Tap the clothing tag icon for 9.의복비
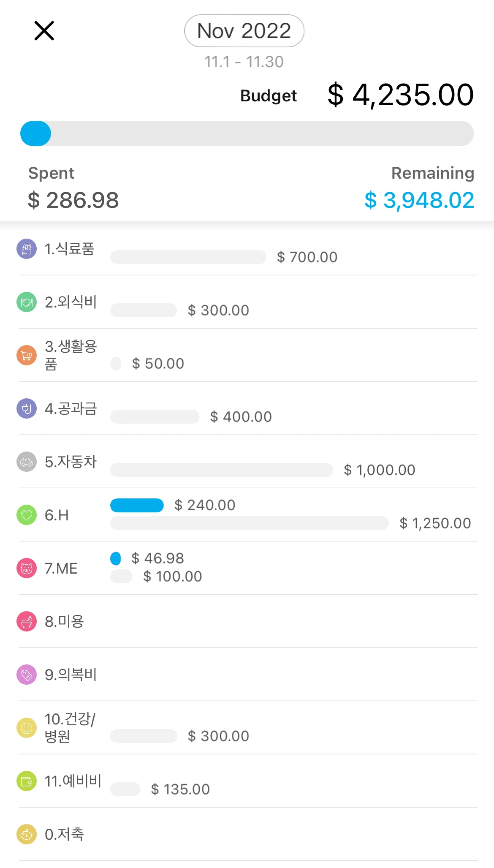The image size is (494, 868). pyautogui.click(x=27, y=675)
